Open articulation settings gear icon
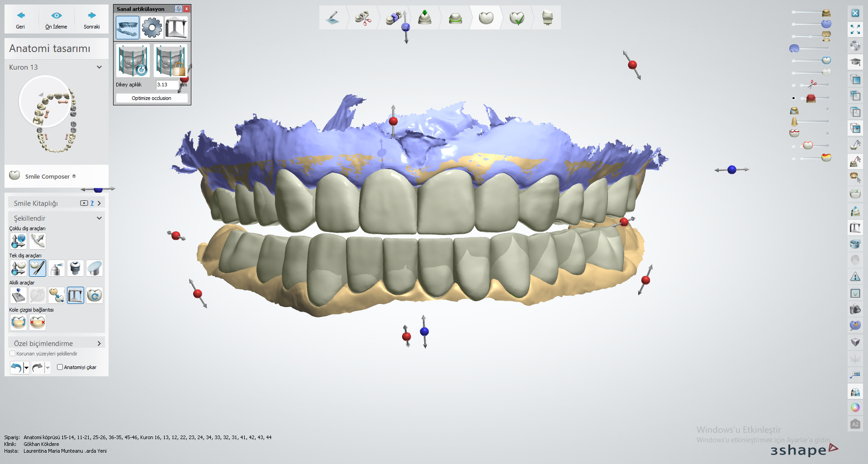868x464 pixels. (x=152, y=28)
